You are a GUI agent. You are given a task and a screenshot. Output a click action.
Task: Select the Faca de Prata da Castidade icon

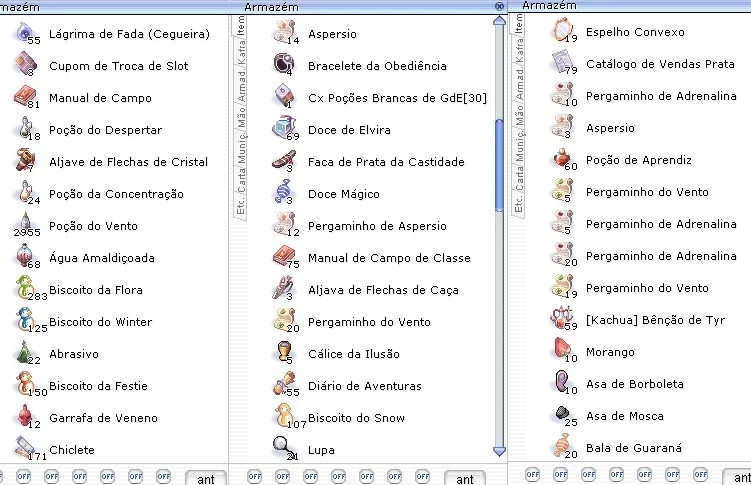point(284,161)
